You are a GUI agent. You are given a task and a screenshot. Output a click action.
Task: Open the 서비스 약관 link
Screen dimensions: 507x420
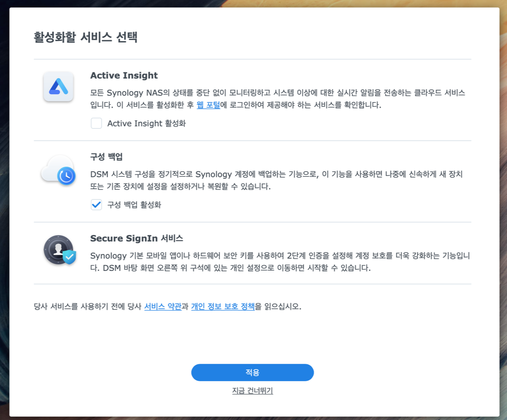tap(162, 306)
